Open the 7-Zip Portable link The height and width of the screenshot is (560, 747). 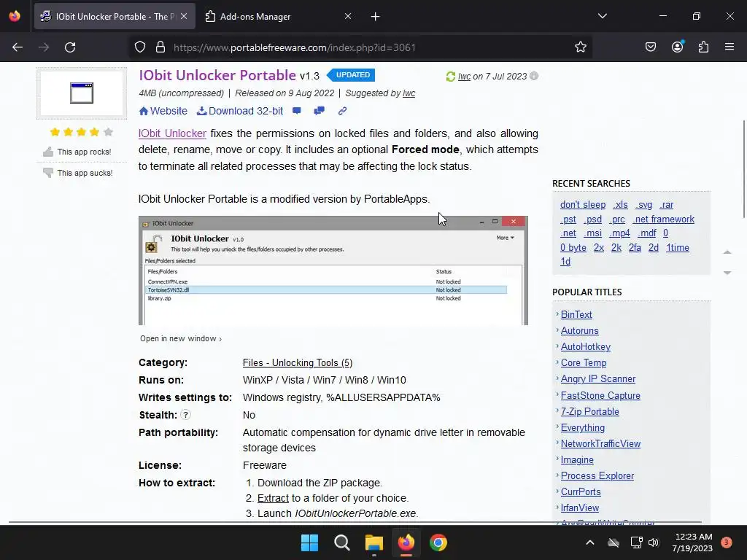coord(589,412)
